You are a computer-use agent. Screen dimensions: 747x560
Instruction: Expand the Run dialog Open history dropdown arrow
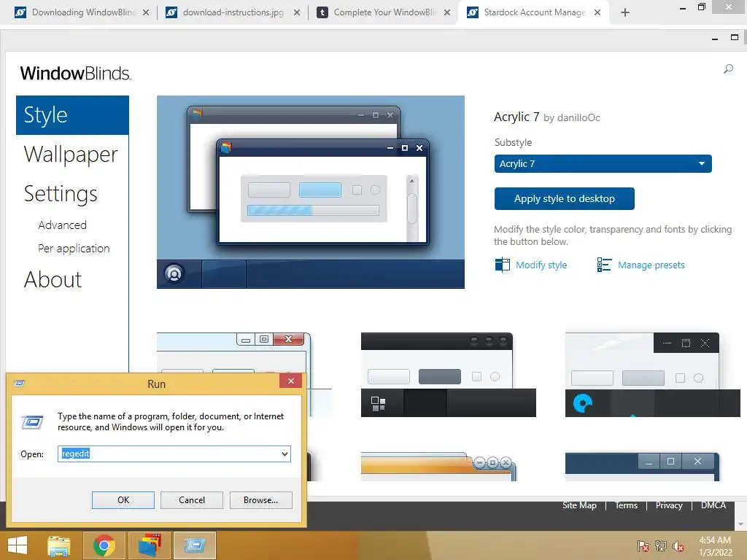[285, 454]
